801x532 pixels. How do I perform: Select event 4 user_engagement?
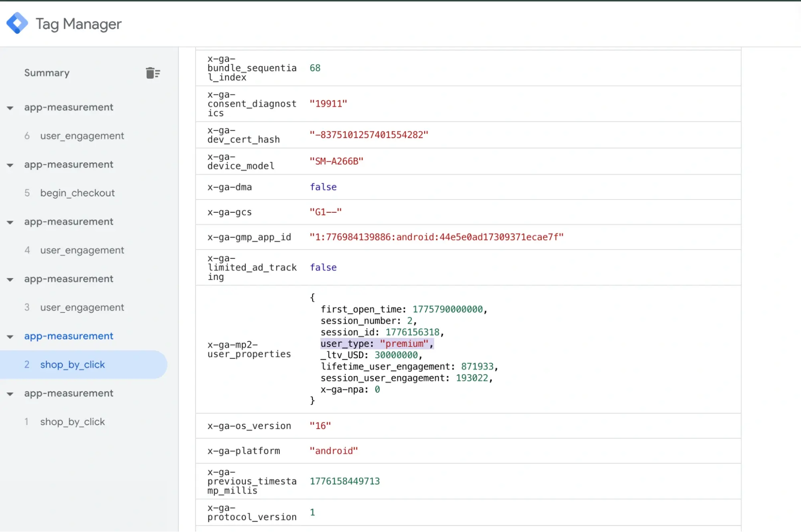[x=82, y=250]
